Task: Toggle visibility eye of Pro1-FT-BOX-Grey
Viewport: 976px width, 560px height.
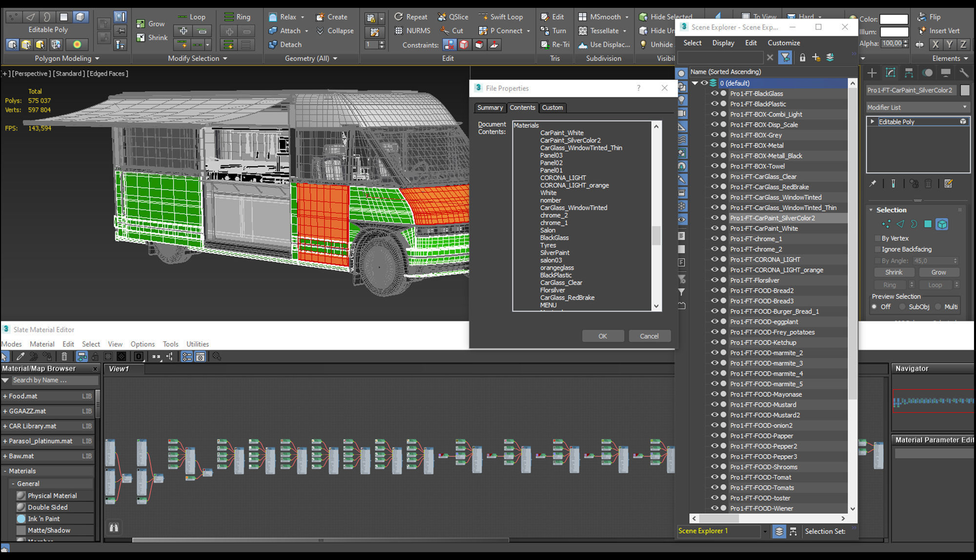Action: click(714, 135)
